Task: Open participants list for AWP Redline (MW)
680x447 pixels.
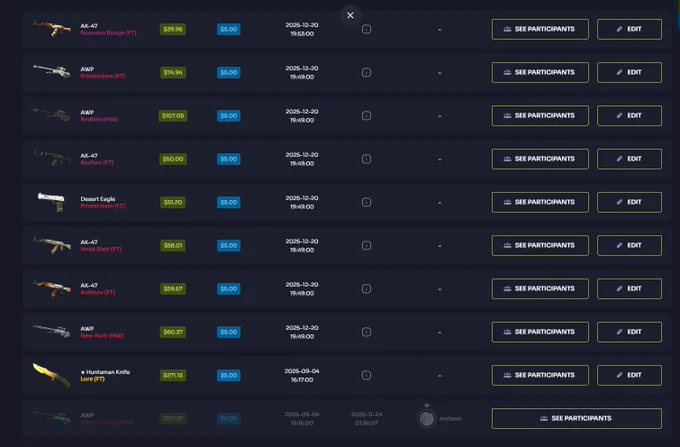Action: point(540,116)
